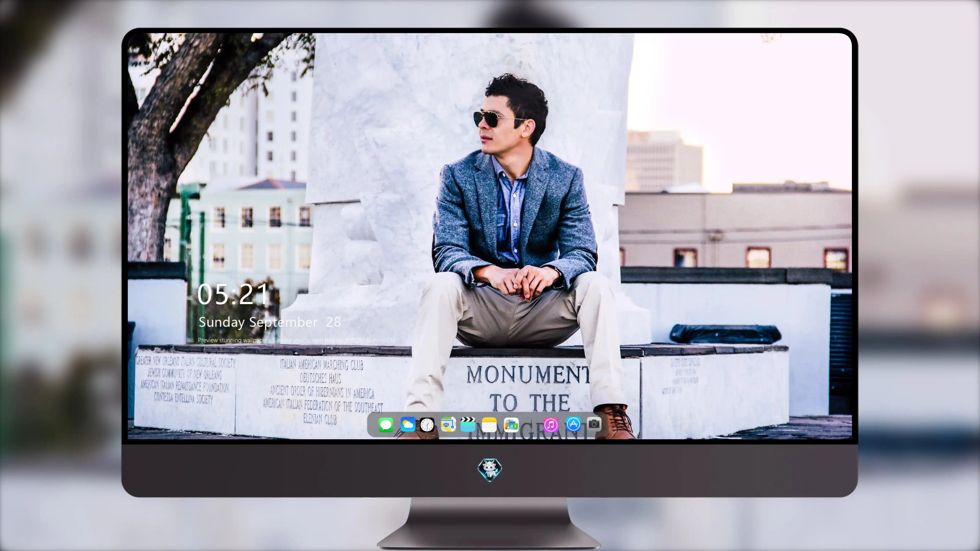980x551 pixels.
Task: Open the Videos clapperboard app
Action: tap(468, 424)
